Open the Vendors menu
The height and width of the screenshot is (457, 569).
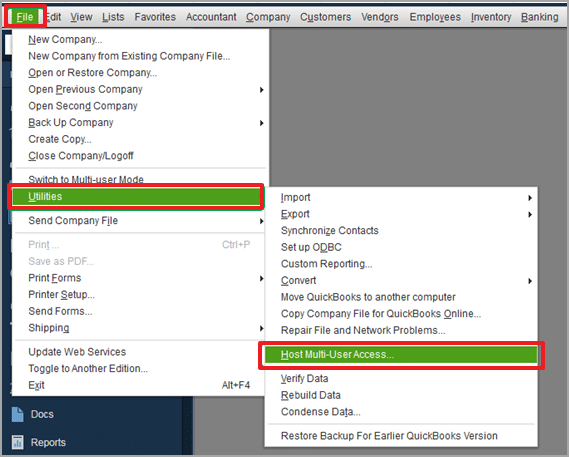pyautogui.click(x=380, y=17)
